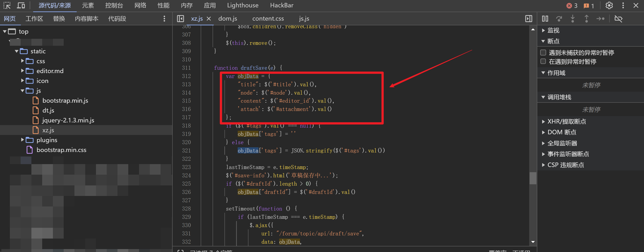
Task: Hide the navigator sidebar
Action: pos(180,19)
